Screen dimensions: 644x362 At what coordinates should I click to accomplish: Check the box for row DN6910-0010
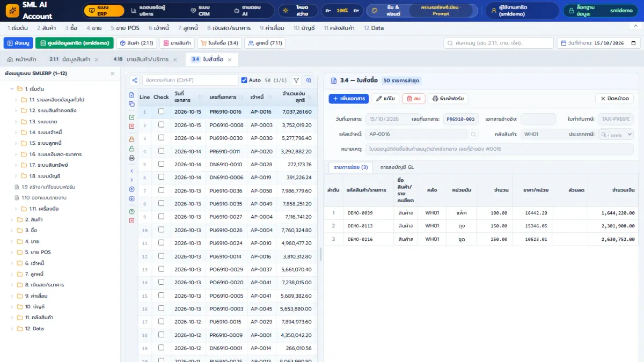click(x=161, y=164)
